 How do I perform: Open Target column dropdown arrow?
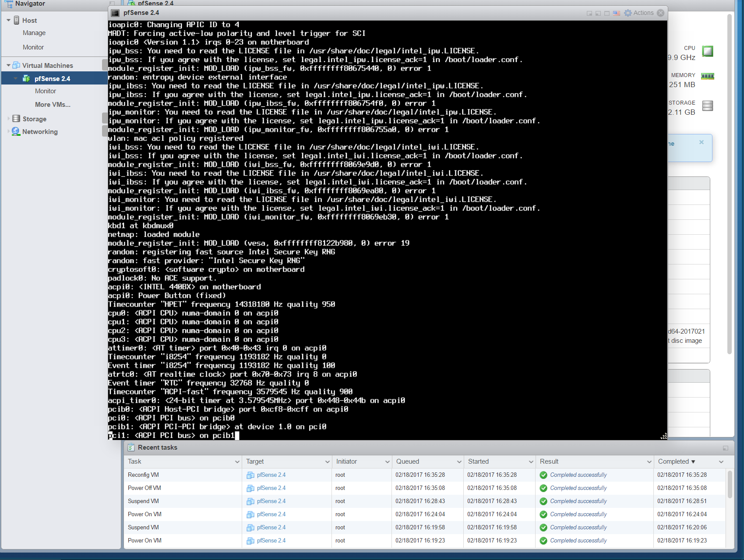click(327, 462)
